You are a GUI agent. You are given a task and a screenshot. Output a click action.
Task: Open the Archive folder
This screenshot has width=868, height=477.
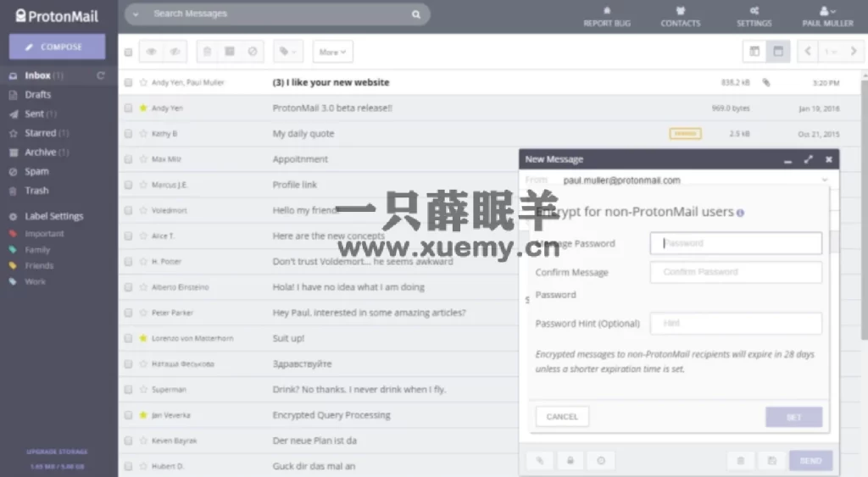[41, 153]
